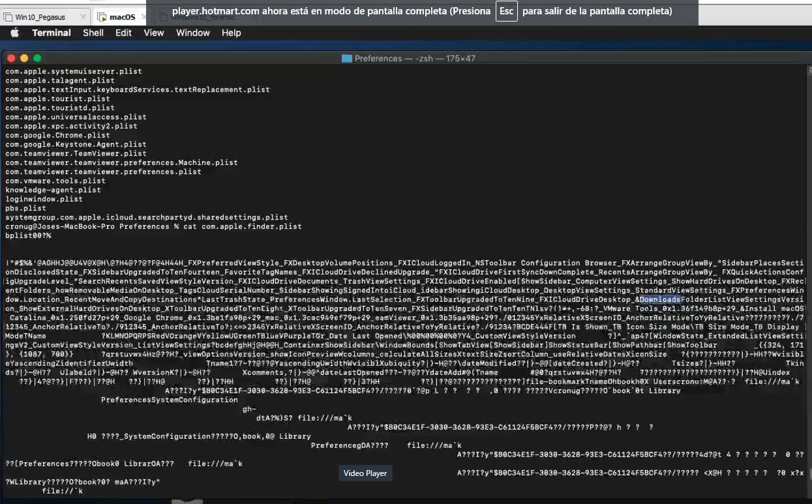
Task: Click the Terminal proxy icon in the title bar
Action: point(346,58)
